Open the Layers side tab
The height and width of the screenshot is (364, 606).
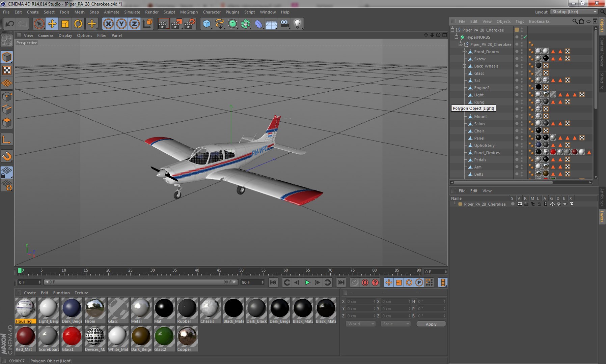click(602, 216)
